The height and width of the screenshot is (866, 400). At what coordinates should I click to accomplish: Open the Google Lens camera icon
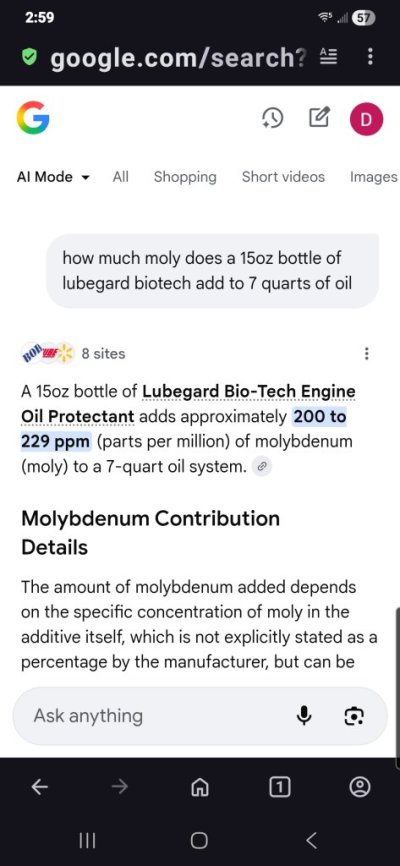[x=354, y=716]
